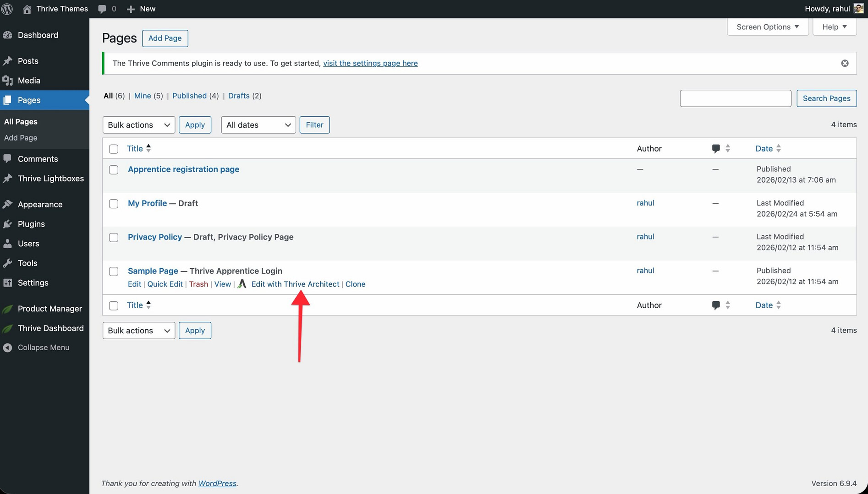Tick the Sample Page checkbox
This screenshot has height=494, width=868.
(114, 271)
